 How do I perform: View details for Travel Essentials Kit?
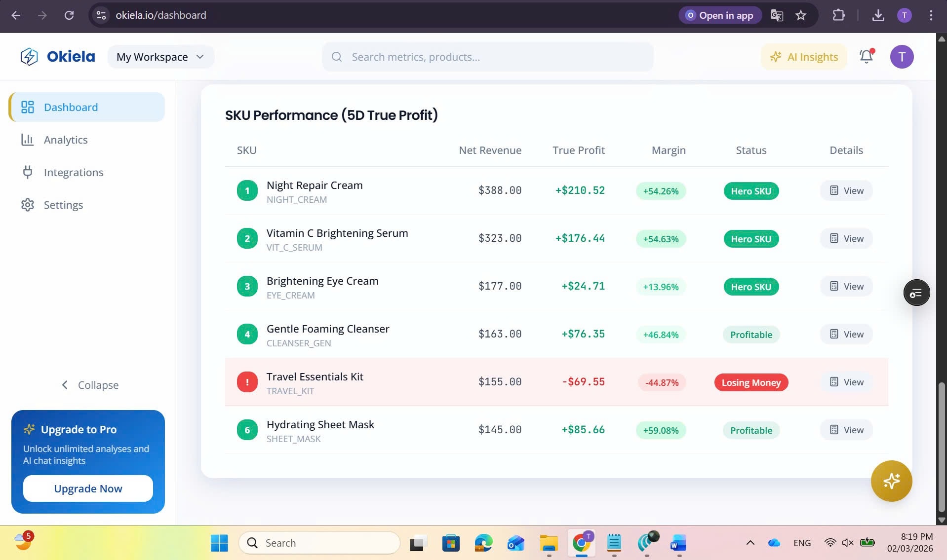846,382
